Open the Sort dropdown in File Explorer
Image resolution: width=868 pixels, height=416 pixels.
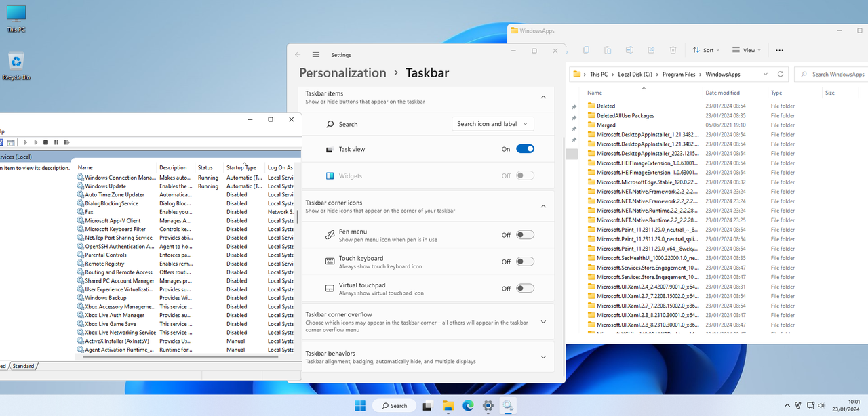click(706, 50)
